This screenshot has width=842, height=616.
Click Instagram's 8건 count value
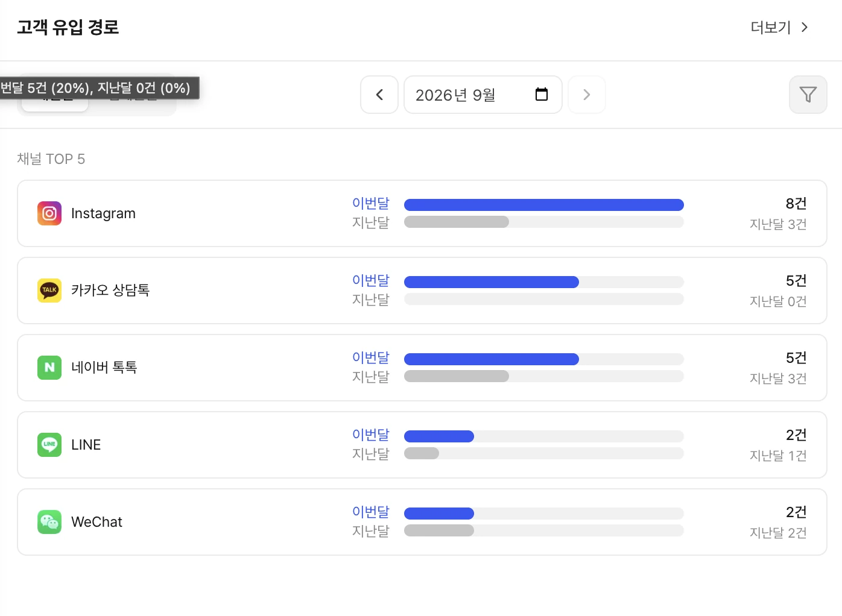tap(796, 204)
